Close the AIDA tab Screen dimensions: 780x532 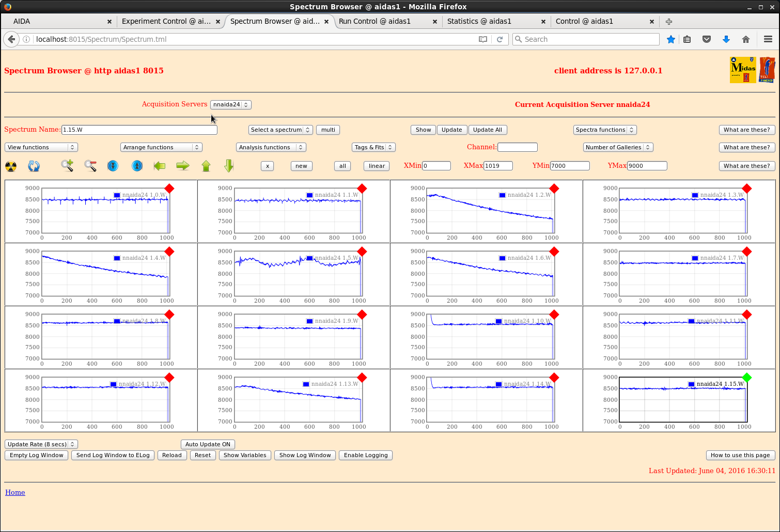coord(110,21)
